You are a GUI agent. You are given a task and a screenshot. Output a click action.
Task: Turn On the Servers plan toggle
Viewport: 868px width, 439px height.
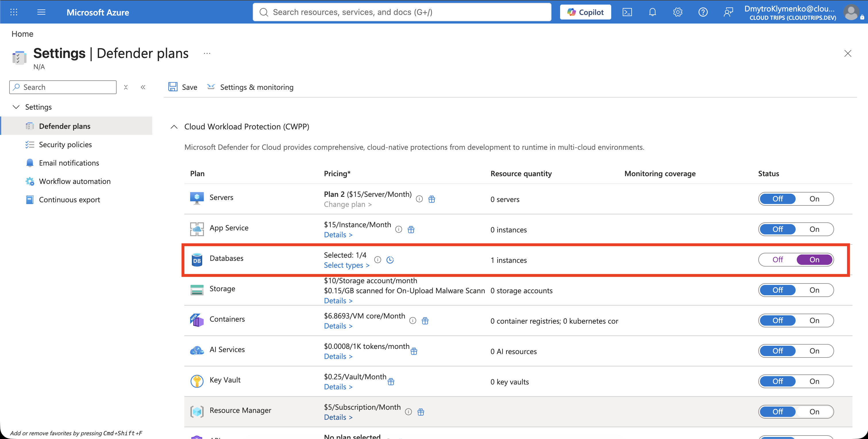point(814,199)
